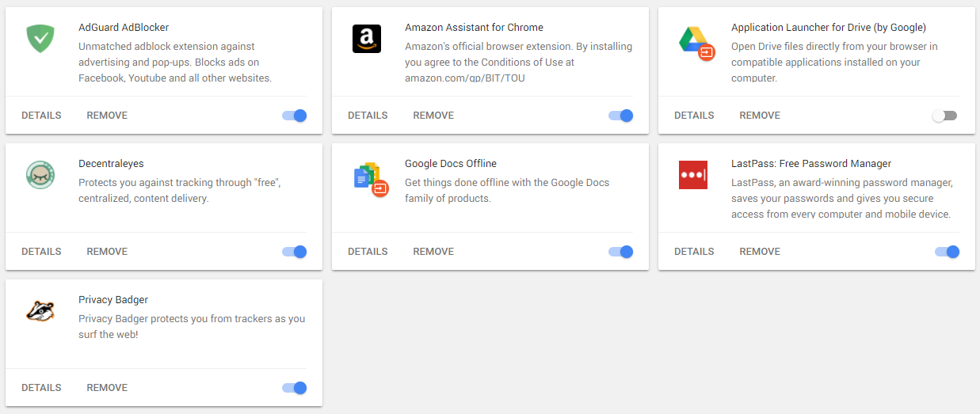Viewport: 980px width, 414px height.
Task: Disable the AdGuard AdBlocker extension toggle
Action: 295,116
